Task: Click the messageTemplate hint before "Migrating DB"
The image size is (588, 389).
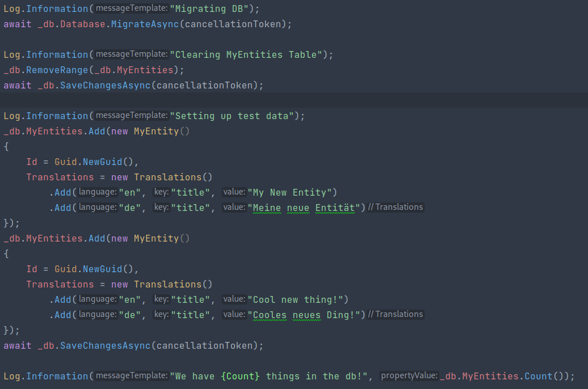Action: [131, 9]
